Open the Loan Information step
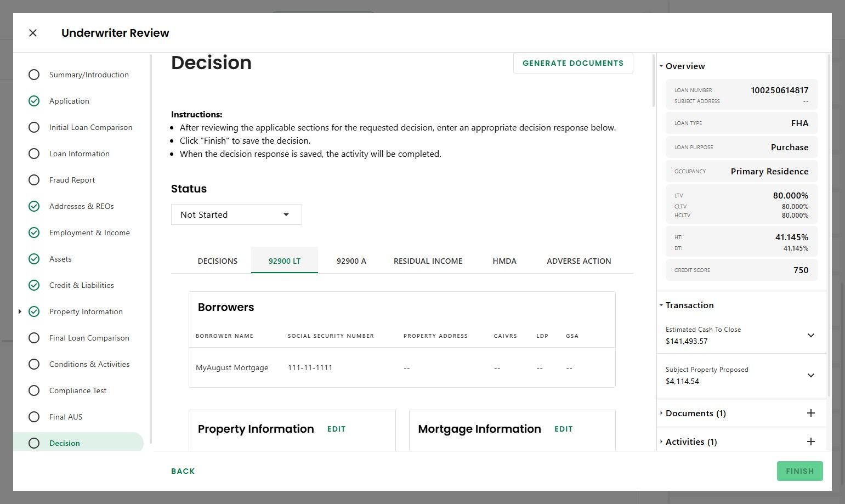The image size is (845, 504). pos(80,154)
